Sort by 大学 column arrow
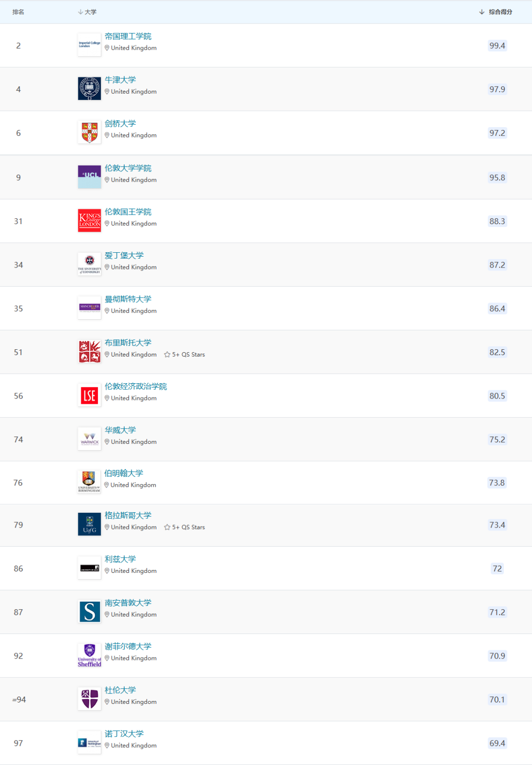The width and height of the screenshot is (532, 765). pyautogui.click(x=80, y=12)
